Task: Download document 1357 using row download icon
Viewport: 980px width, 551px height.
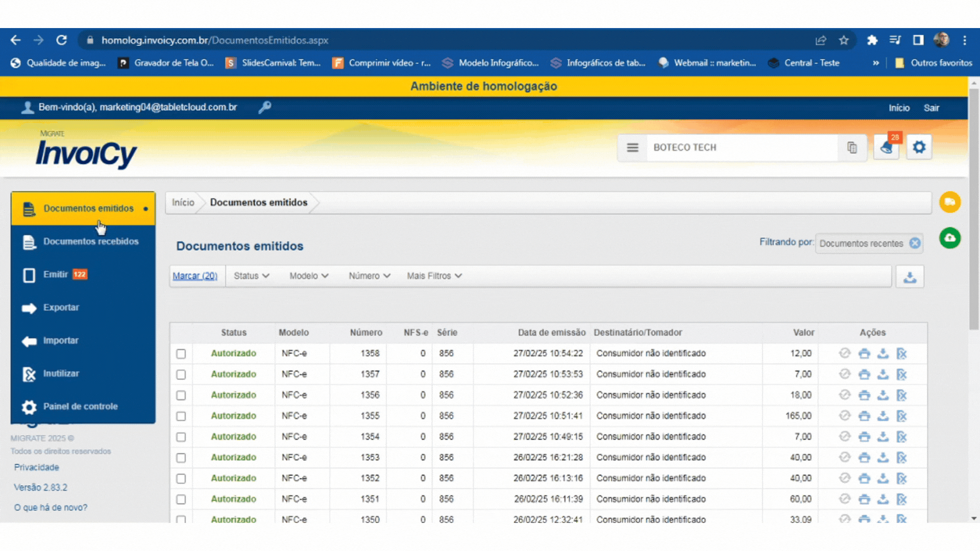Action: [883, 374]
